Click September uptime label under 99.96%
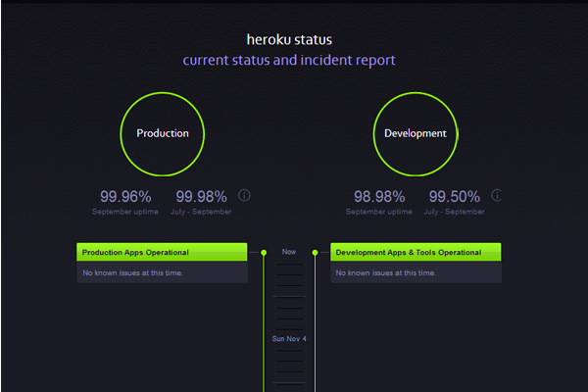This screenshot has height=392, width=588. click(x=125, y=212)
